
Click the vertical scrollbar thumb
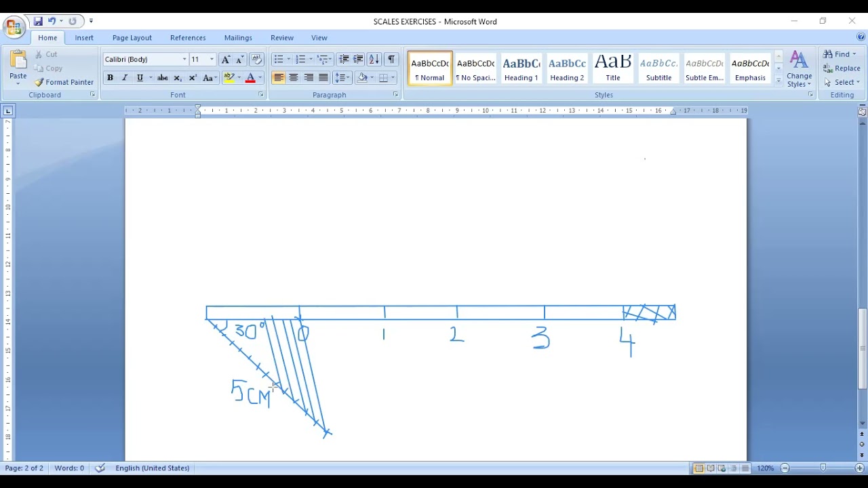tap(862, 348)
